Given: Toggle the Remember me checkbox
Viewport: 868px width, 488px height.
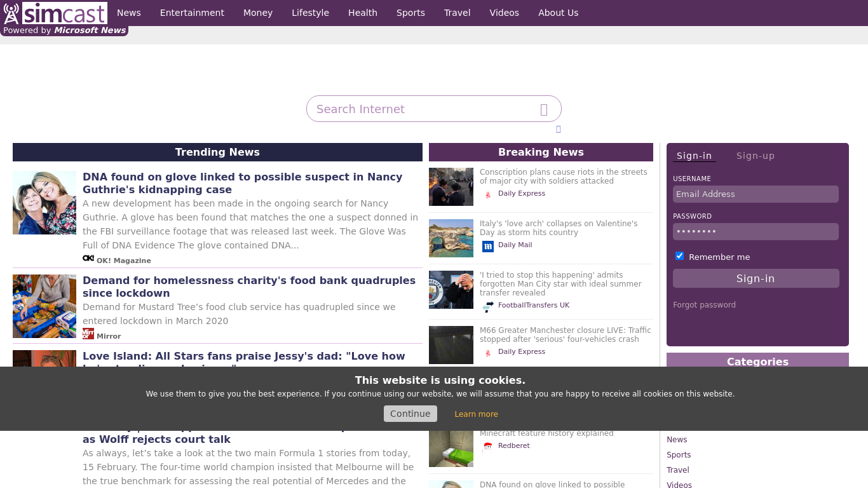Looking at the screenshot, I should click(x=679, y=256).
